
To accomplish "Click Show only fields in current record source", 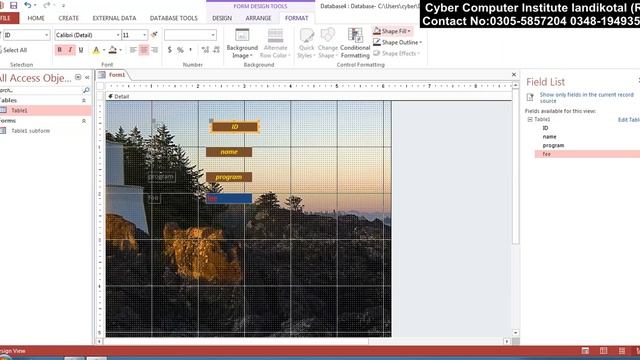I will [x=587, y=98].
